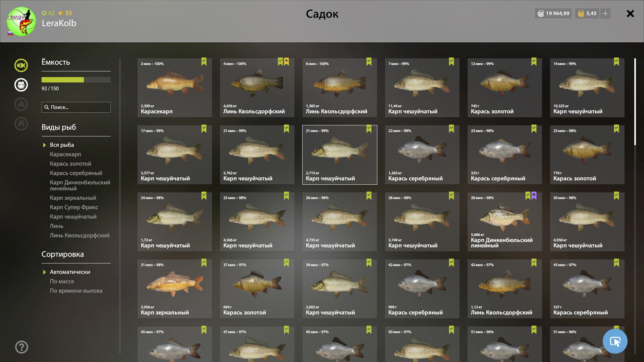
Task: Sort По времени вылова
Action: point(76,291)
